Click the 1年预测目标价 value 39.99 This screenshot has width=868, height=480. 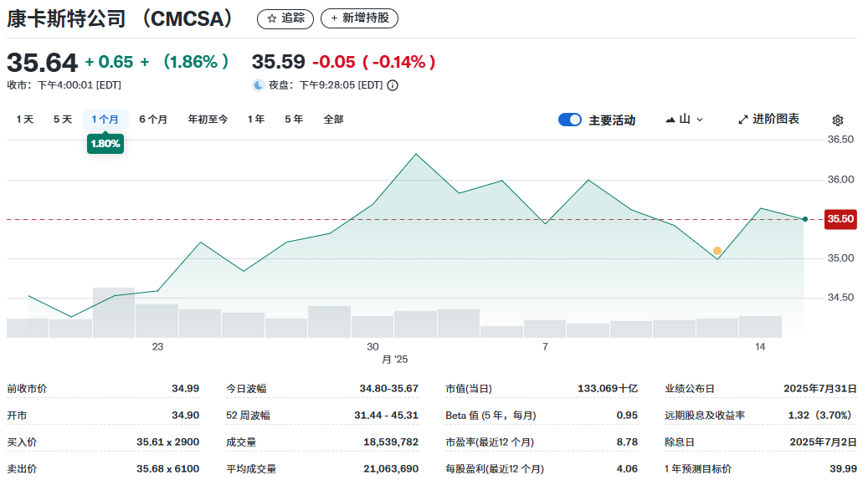[844, 469]
